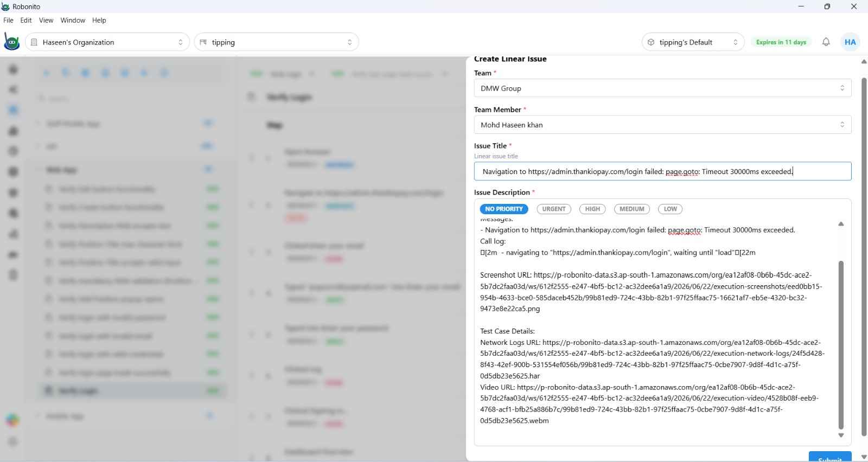
Task: Open the notifications bell
Action: (x=826, y=42)
